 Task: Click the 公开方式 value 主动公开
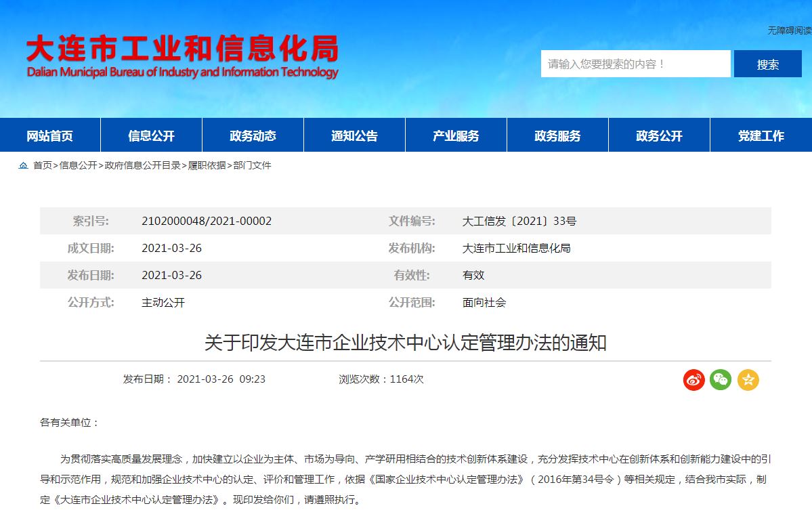[163, 302]
